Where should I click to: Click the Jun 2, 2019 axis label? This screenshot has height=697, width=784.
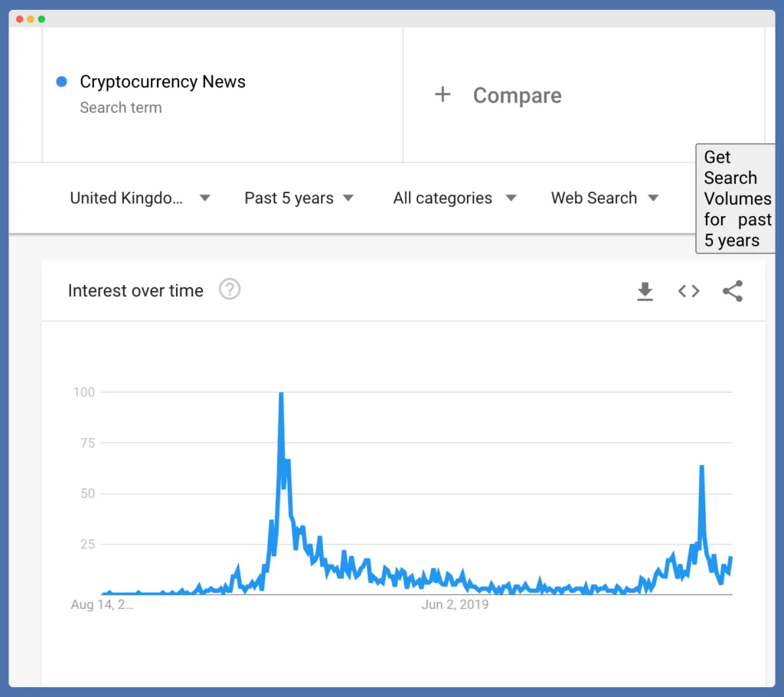pos(456,604)
